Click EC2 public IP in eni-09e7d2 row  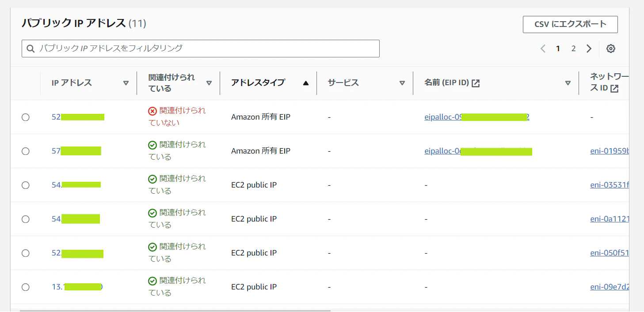pyautogui.click(x=254, y=287)
